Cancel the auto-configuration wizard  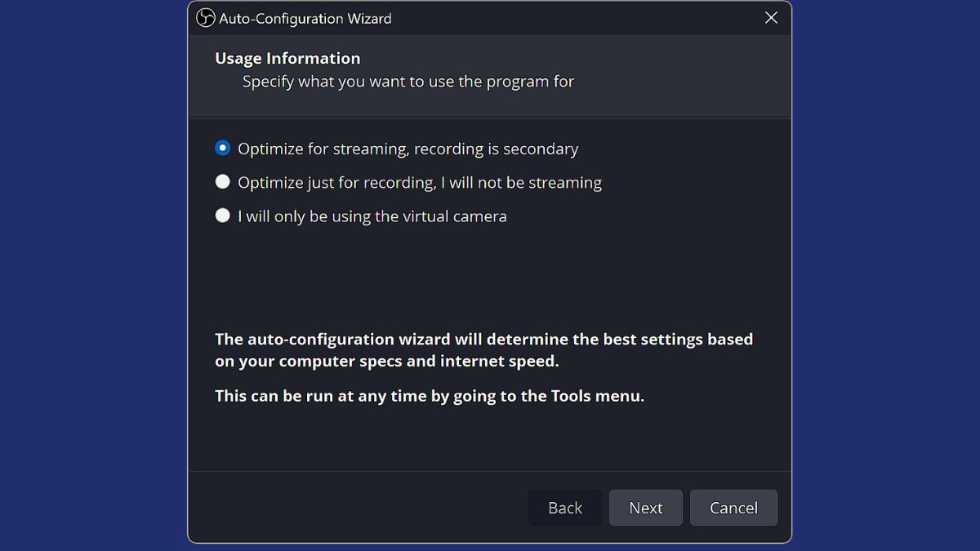pos(733,508)
